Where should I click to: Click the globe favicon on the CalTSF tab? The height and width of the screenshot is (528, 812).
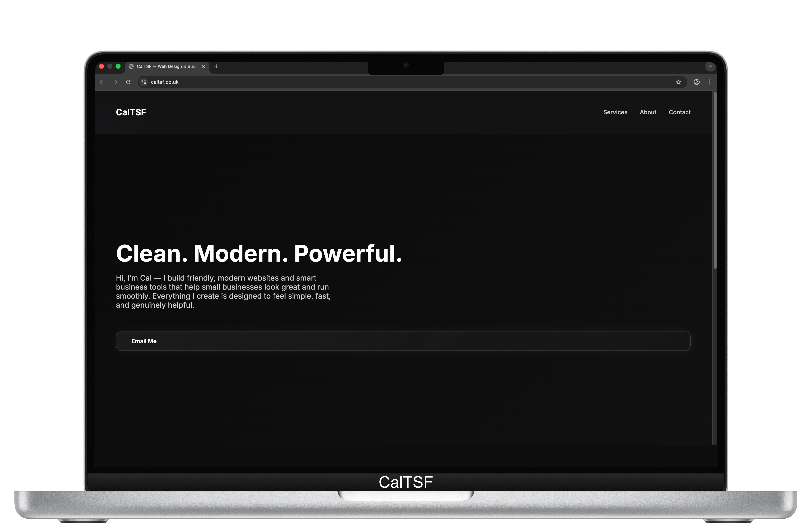(x=131, y=67)
